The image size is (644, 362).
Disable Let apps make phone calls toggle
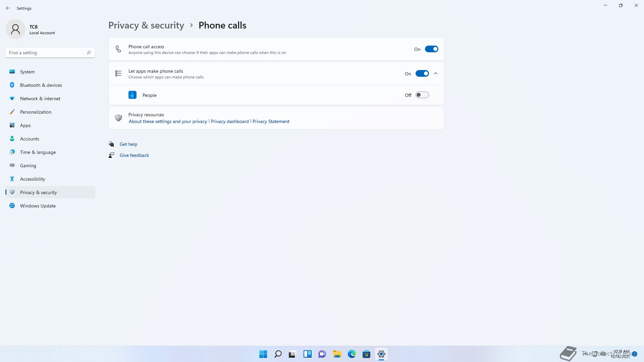422,74
